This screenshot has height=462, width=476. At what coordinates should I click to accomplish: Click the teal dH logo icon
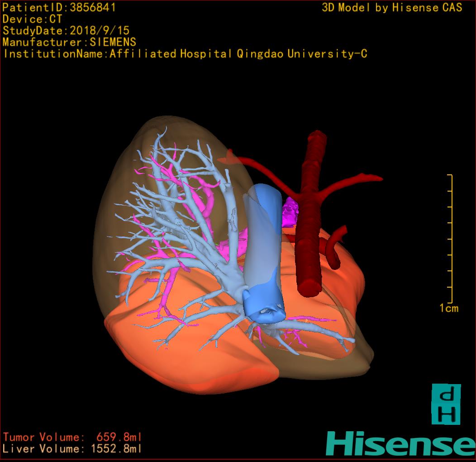(x=446, y=404)
